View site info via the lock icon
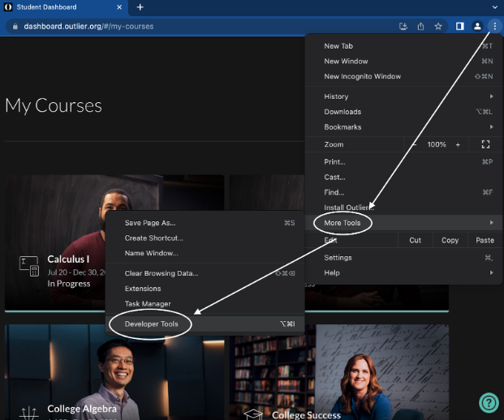The width and height of the screenshot is (504, 420). pyautogui.click(x=15, y=26)
